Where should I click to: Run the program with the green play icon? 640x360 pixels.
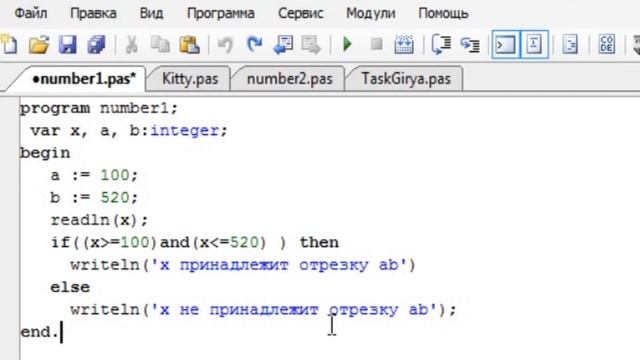pos(347,44)
